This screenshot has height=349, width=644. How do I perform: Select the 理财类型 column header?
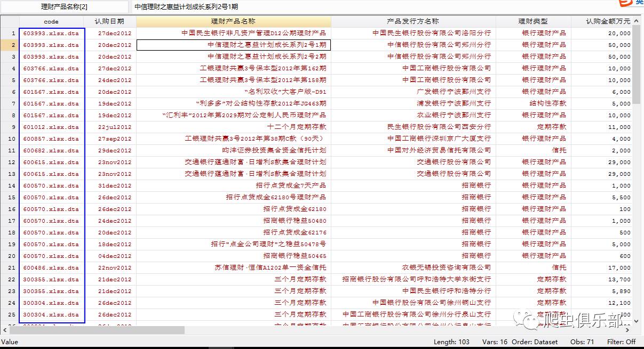point(533,21)
